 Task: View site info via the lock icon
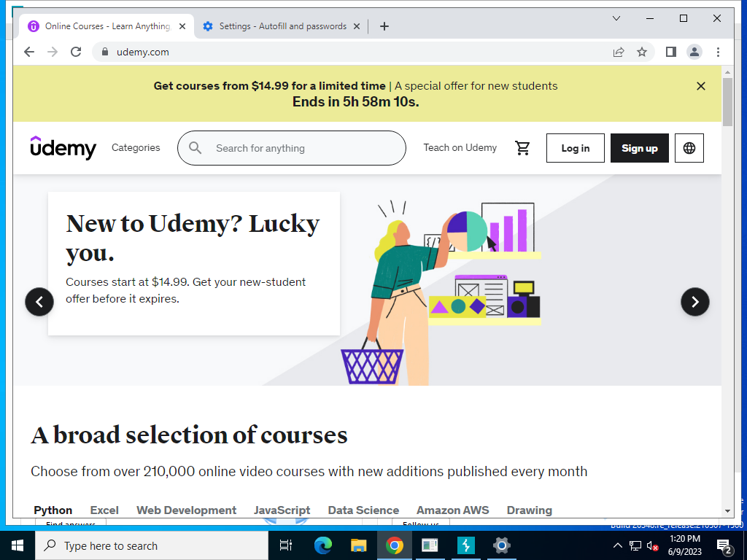(105, 52)
